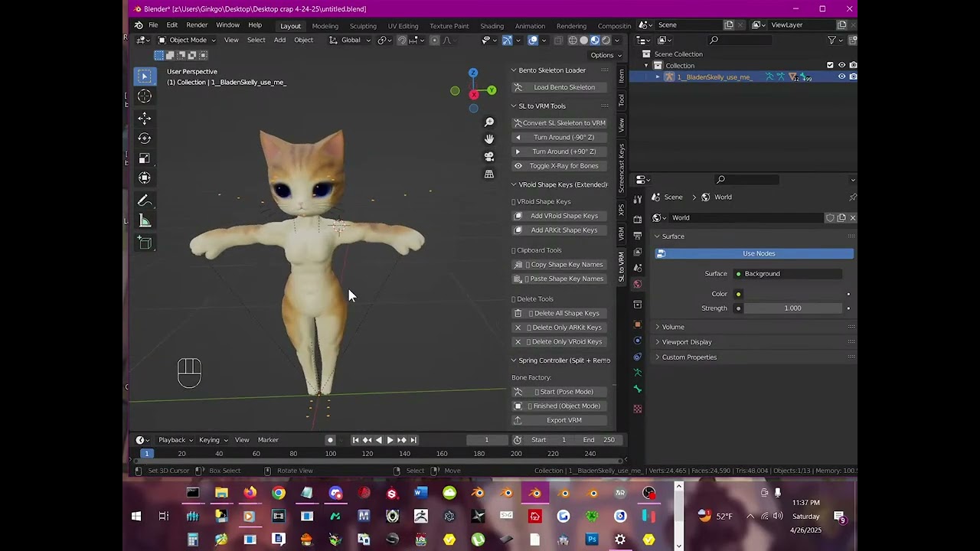Open the Render menu
Screen dimensions: 980x551
197,25
